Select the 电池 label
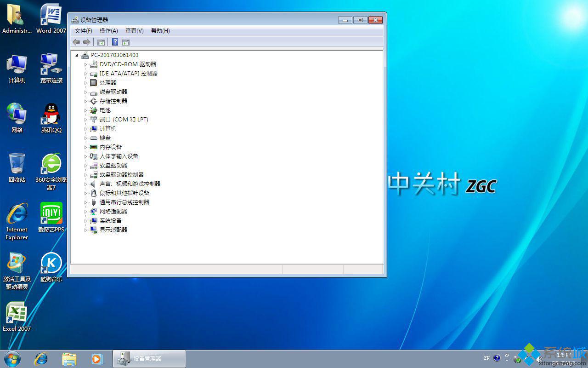The height and width of the screenshot is (368, 588). click(x=105, y=110)
